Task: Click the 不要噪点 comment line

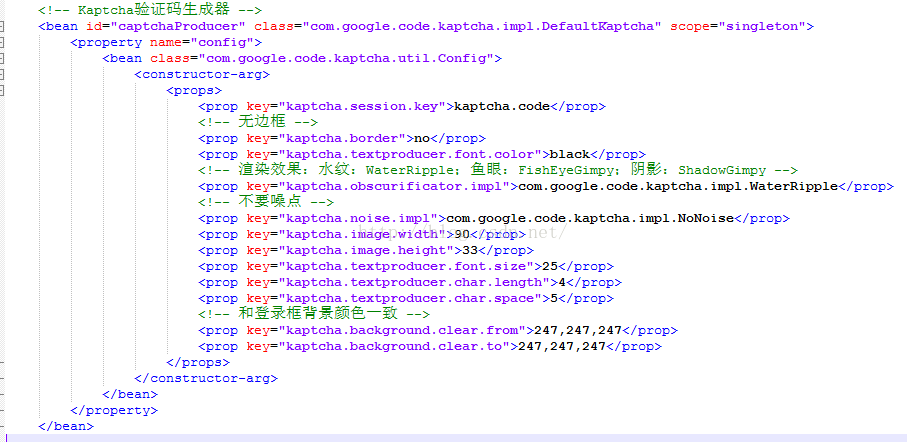Action: pos(266,202)
